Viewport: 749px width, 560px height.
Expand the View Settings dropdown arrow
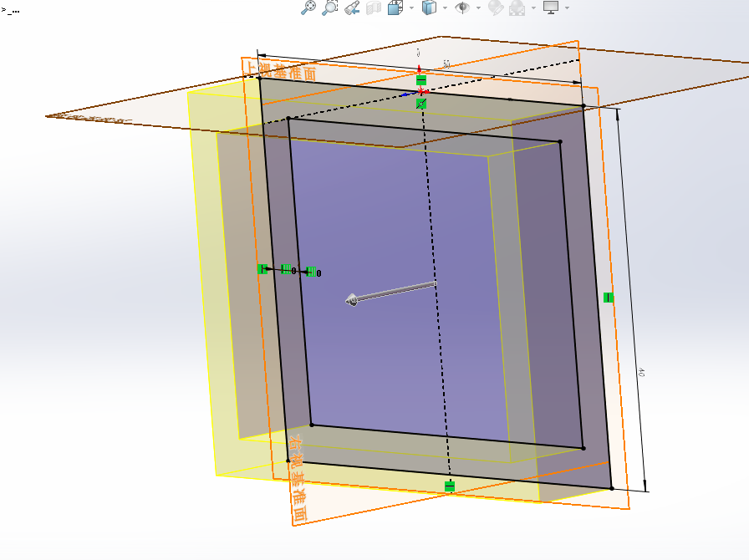[x=567, y=8]
